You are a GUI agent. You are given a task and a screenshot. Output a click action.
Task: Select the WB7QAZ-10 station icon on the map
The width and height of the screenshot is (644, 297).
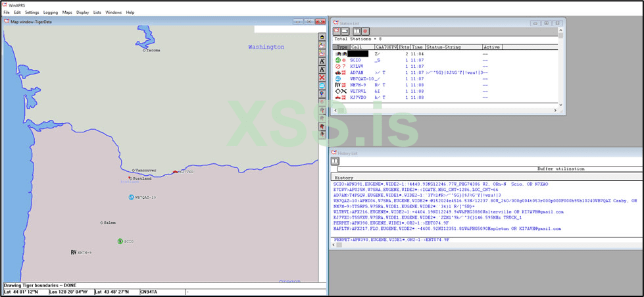tap(131, 197)
